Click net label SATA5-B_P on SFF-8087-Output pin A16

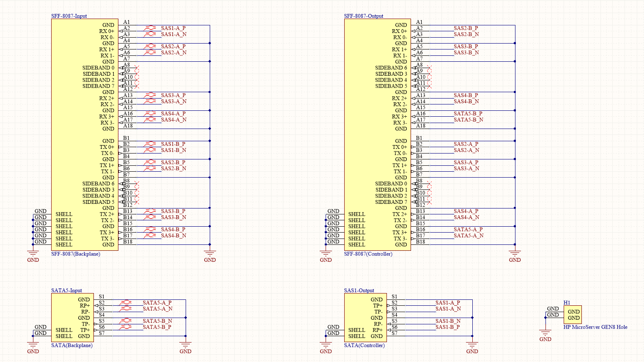[468, 114]
